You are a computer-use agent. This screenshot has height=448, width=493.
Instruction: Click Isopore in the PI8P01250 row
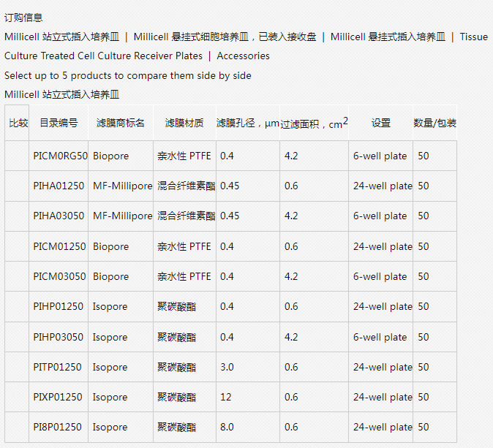tap(110, 427)
